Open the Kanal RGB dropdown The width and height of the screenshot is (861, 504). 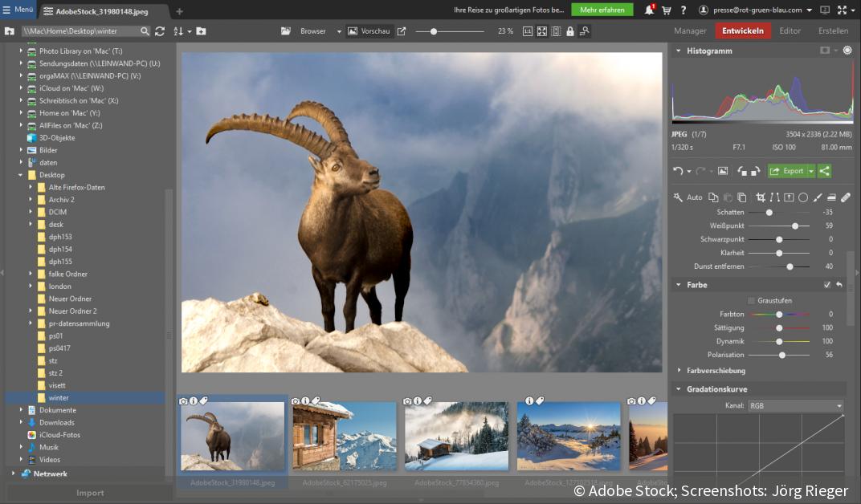tap(795, 406)
